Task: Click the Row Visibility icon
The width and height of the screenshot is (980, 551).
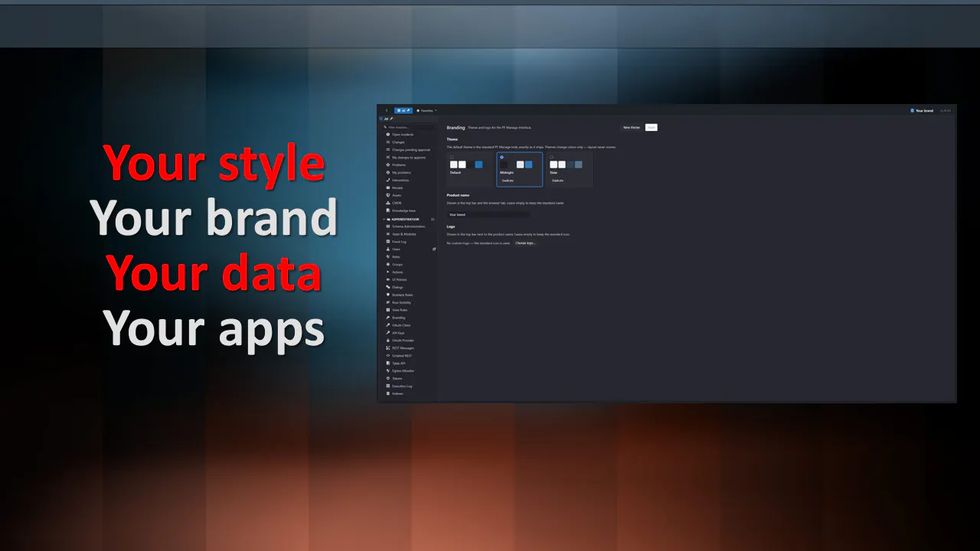Action: tap(388, 302)
